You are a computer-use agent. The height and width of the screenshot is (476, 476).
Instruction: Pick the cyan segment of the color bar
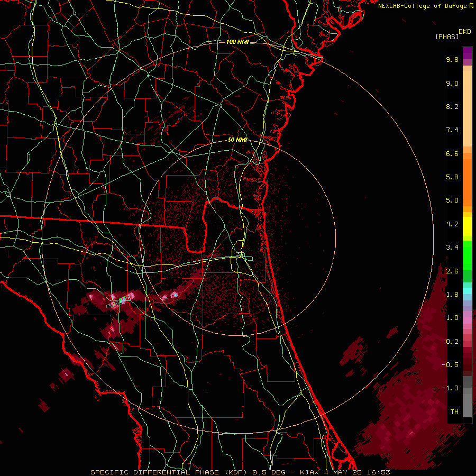coord(467,291)
